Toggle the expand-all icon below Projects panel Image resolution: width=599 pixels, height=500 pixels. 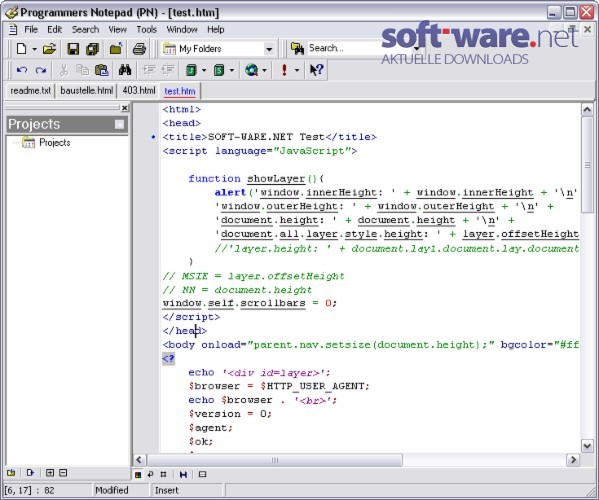click(x=50, y=473)
